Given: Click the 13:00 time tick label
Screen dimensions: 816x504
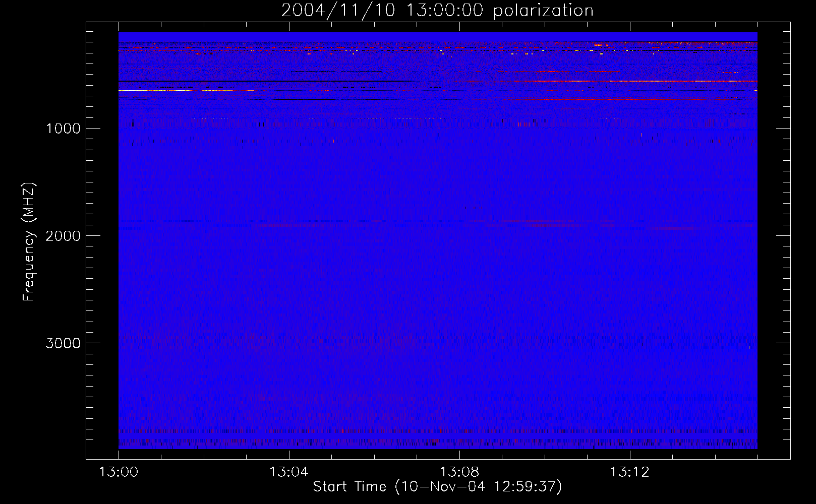Looking at the screenshot, I should click(x=119, y=472).
